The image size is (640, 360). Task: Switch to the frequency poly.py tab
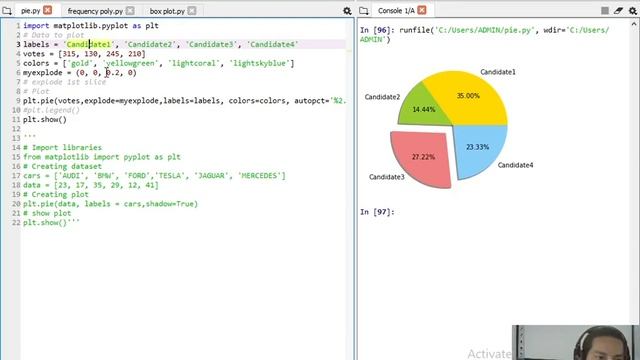click(95, 11)
